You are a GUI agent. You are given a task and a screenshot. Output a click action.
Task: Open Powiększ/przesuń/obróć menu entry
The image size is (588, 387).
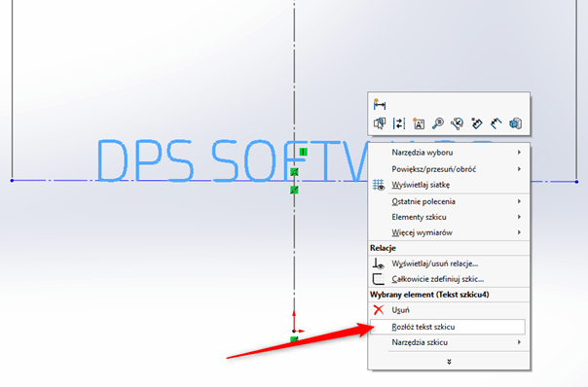449,169
